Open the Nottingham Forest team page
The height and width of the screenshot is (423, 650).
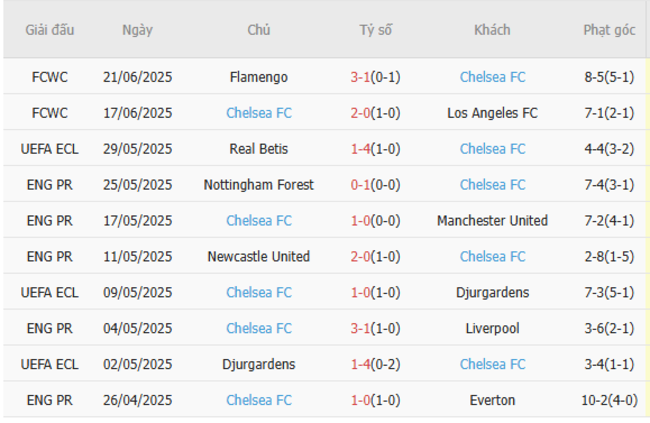258,185
